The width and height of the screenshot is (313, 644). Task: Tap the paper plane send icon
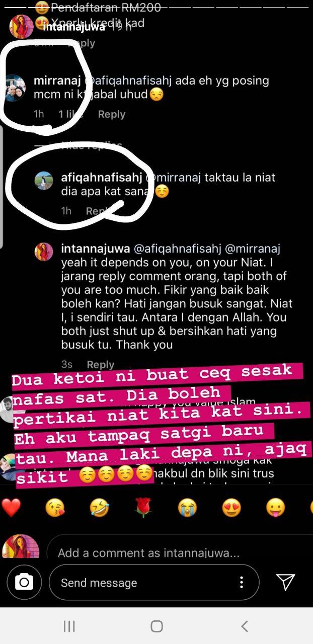pos(285,582)
